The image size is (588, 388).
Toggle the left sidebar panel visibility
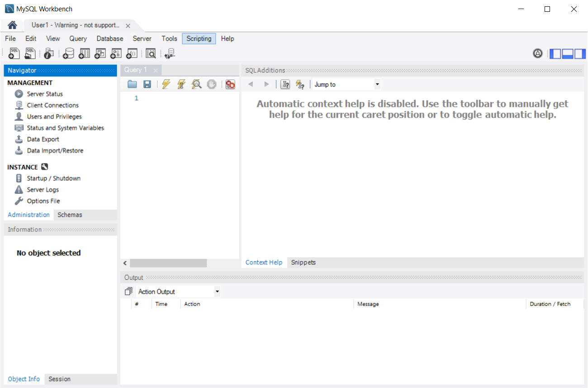[x=555, y=54]
